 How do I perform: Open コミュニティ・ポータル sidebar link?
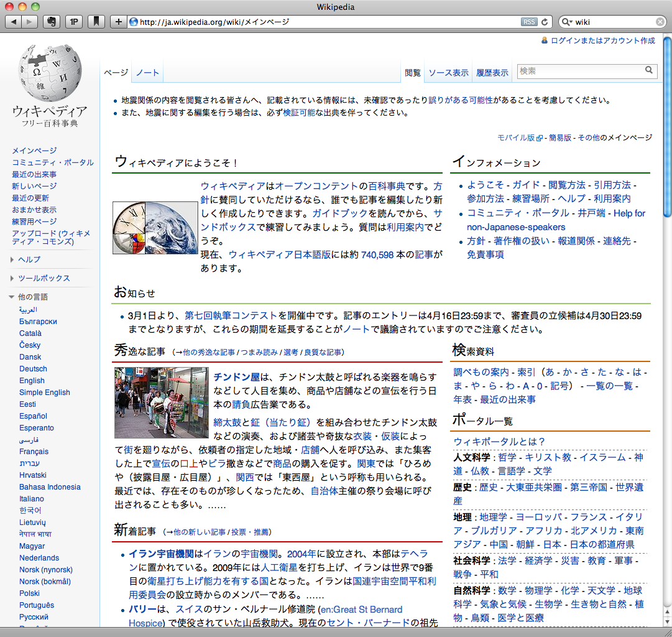click(53, 162)
